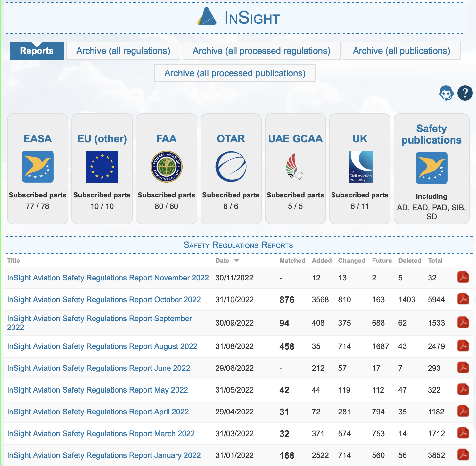This screenshot has height=466, width=476.
Task: Sort by the Matched column header
Action: 292,261
